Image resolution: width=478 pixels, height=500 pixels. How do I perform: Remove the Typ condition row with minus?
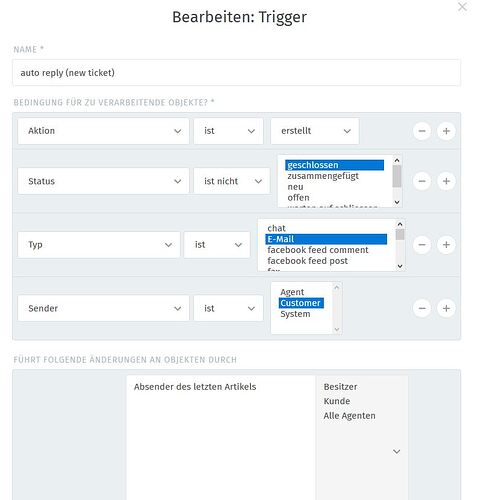point(422,245)
